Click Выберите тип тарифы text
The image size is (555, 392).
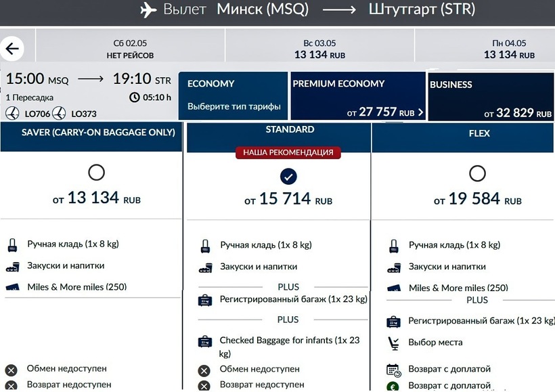[234, 106]
